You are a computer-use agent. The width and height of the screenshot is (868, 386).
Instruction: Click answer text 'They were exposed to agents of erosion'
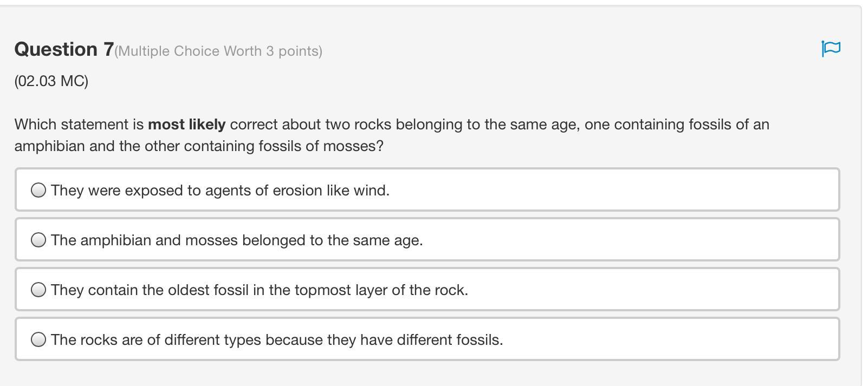coord(220,191)
